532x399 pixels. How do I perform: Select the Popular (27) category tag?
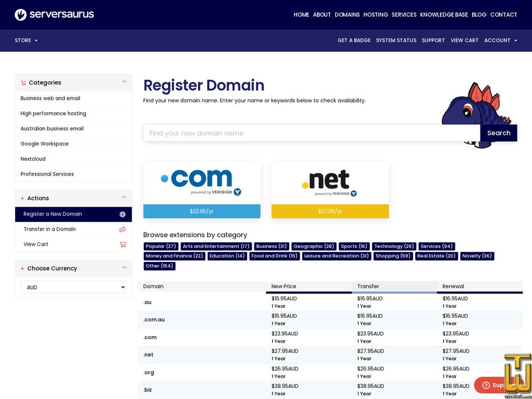click(x=161, y=246)
